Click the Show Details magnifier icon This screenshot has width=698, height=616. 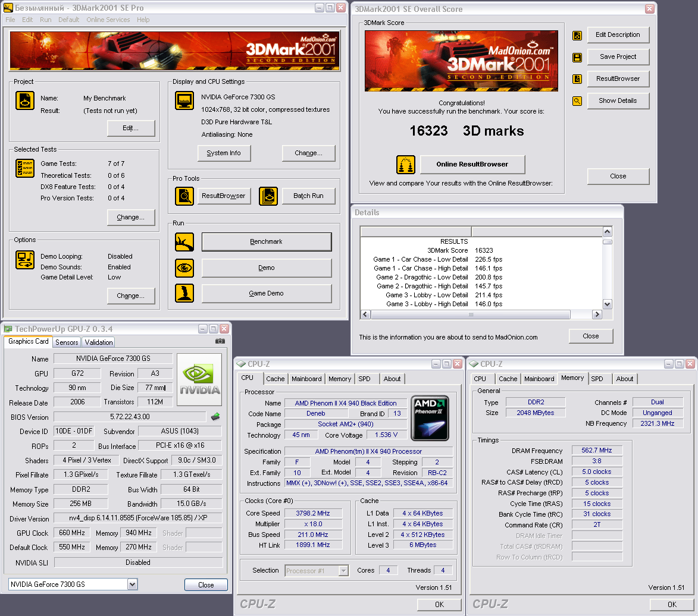(x=577, y=101)
